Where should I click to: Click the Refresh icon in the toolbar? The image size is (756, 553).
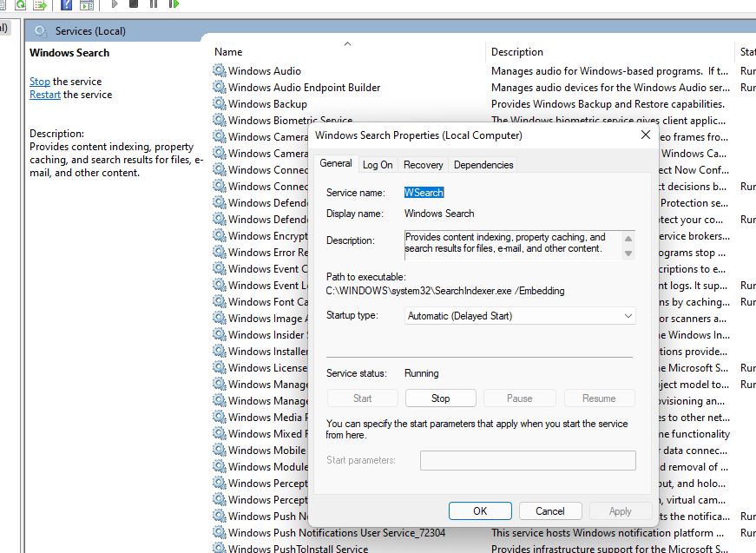[x=19, y=6]
